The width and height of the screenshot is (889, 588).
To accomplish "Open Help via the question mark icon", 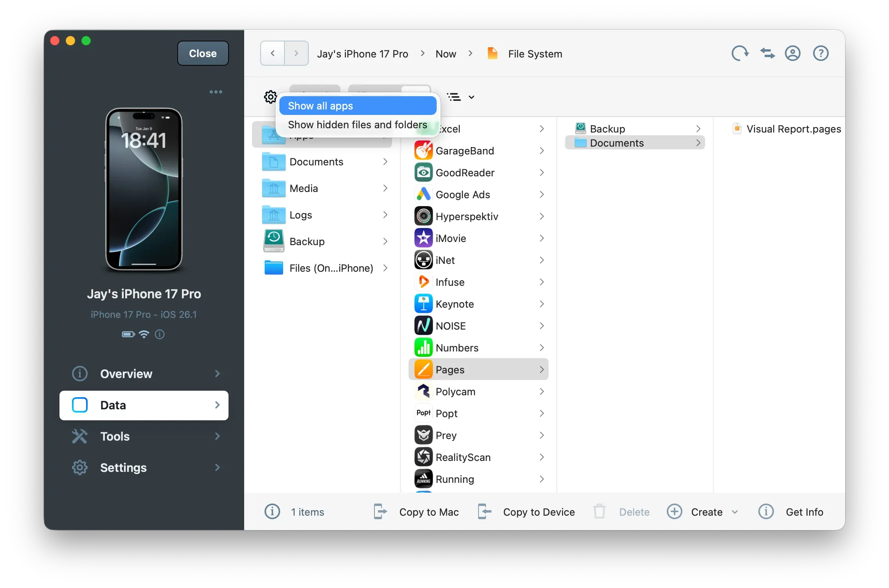I will (x=821, y=53).
